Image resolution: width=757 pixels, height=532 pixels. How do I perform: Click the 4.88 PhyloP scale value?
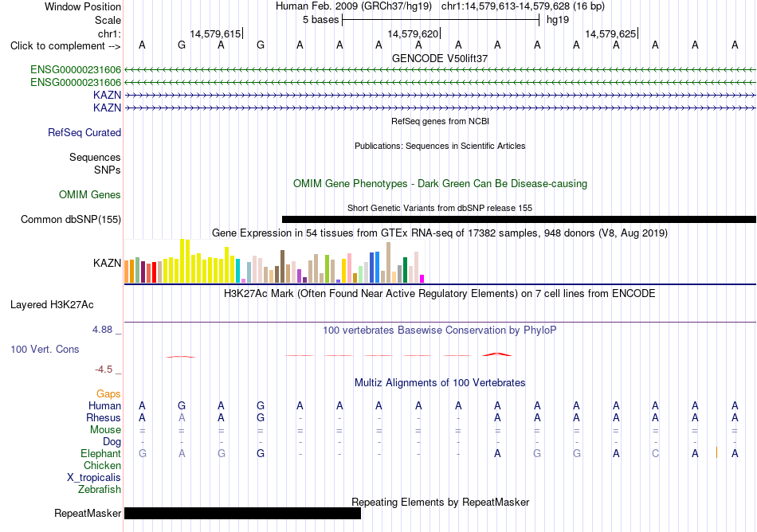click(102, 330)
